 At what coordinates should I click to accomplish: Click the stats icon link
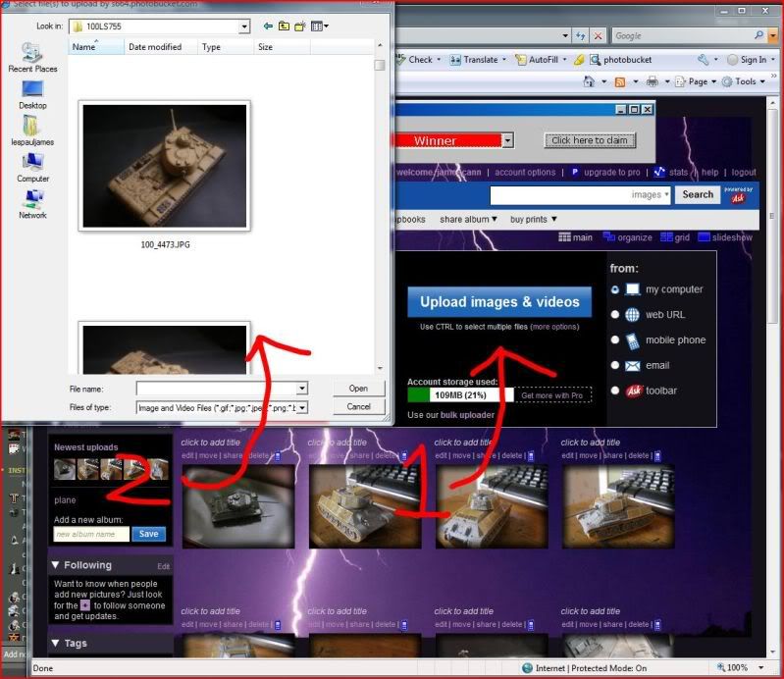tap(659, 172)
